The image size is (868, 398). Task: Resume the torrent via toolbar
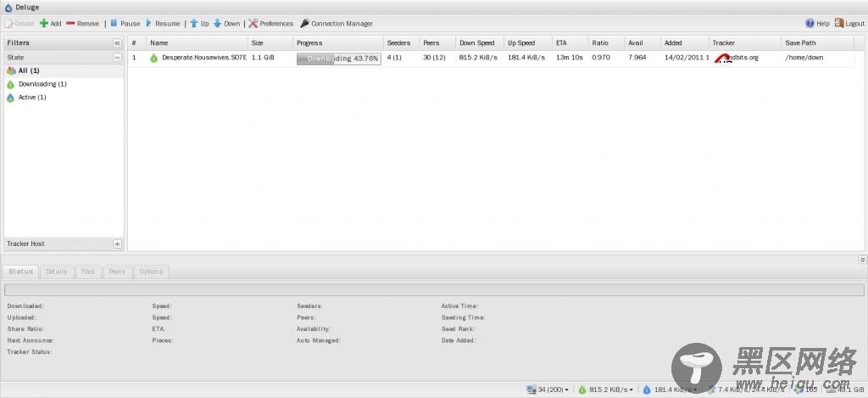(163, 23)
